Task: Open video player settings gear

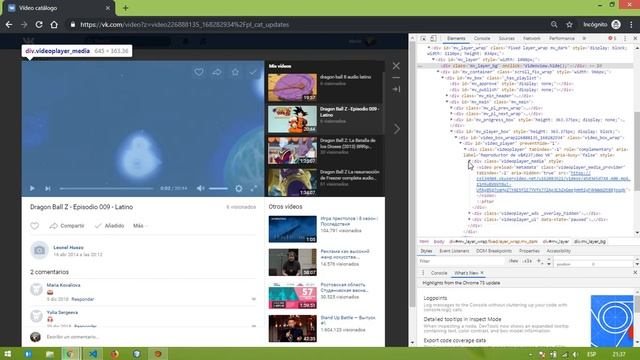Action: click(239, 188)
